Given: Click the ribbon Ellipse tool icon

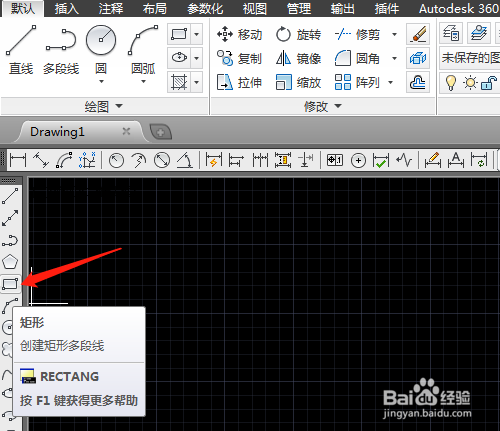Looking at the screenshot, I should point(179,58).
